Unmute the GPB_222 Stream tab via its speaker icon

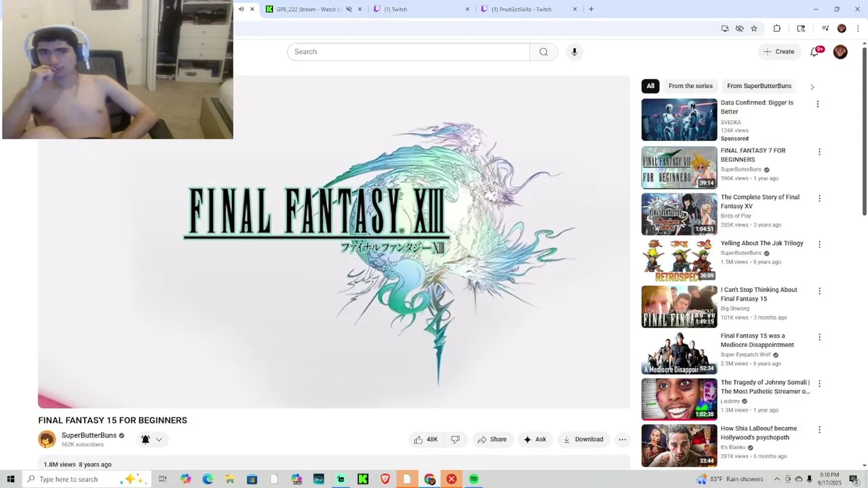(x=349, y=9)
